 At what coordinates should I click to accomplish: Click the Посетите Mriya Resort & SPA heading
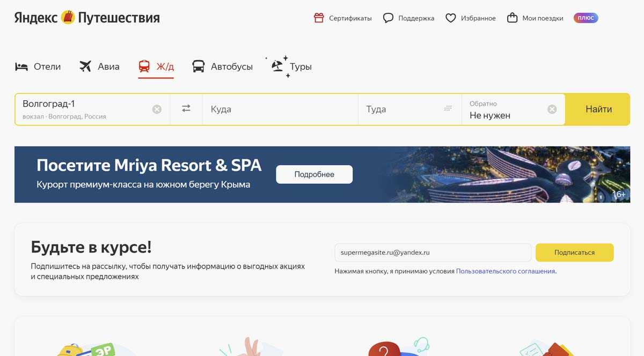click(x=149, y=165)
